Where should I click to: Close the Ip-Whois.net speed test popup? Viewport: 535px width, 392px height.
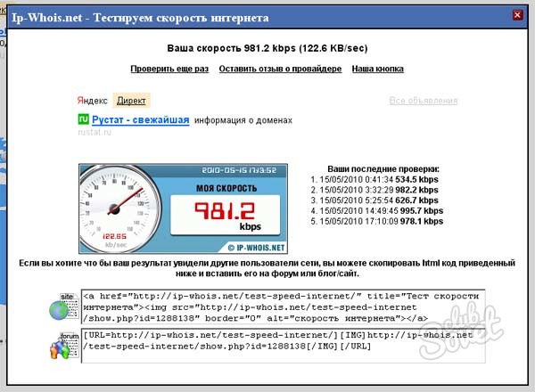click(x=517, y=15)
